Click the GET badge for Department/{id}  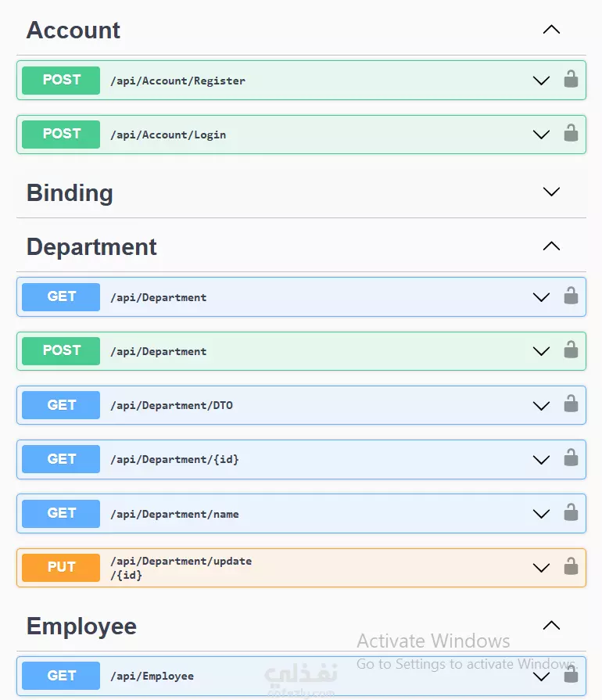click(x=61, y=459)
